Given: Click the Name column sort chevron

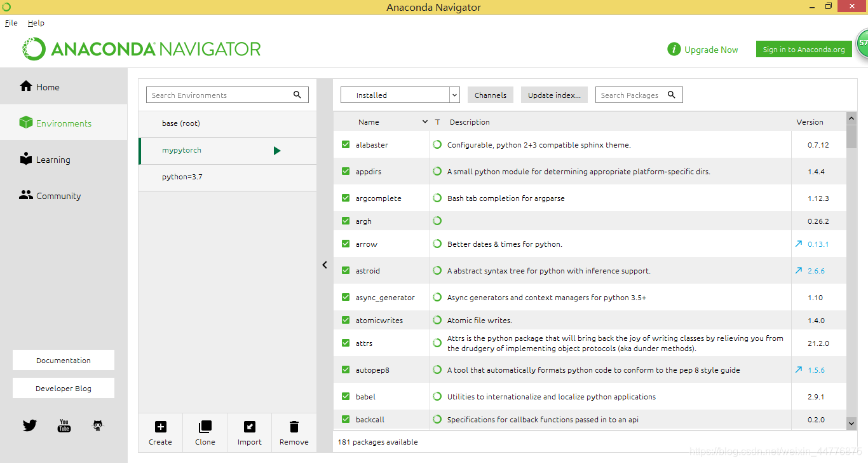Looking at the screenshot, I should pyautogui.click(x=425, y=121).
